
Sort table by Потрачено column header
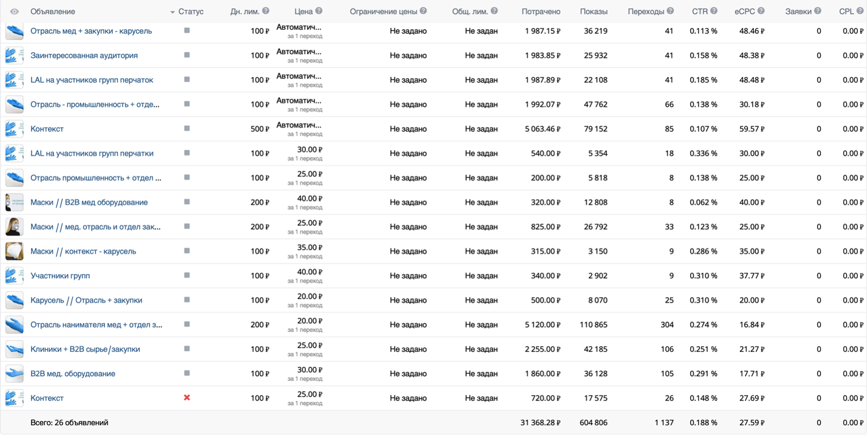click(x=541, y=12)
